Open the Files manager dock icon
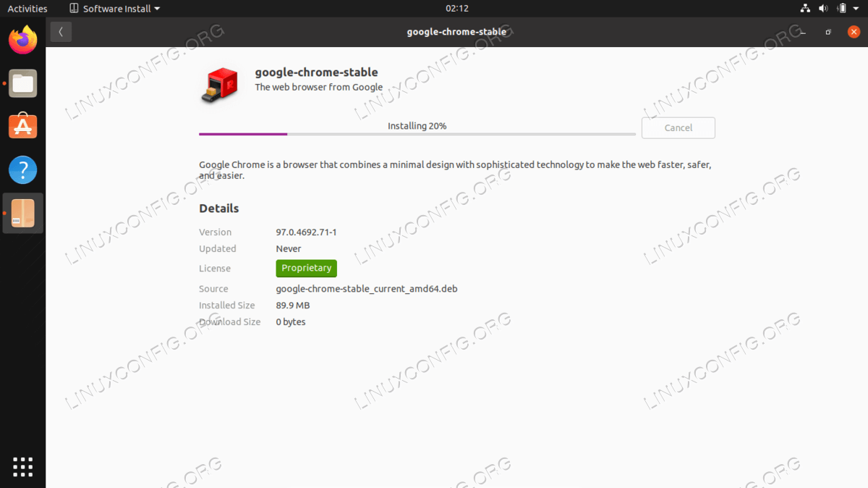This screenshot has width=868, height=488. 22,83
